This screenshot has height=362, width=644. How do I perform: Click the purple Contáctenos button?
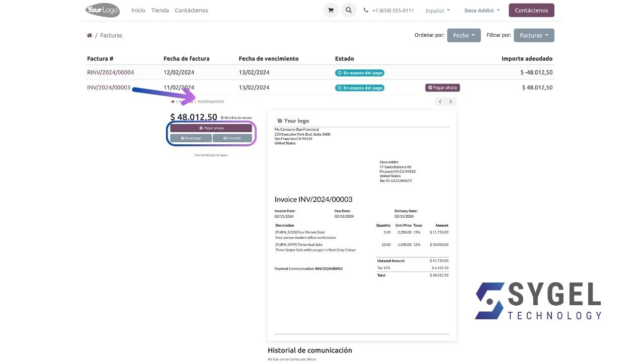click(531, 10)
